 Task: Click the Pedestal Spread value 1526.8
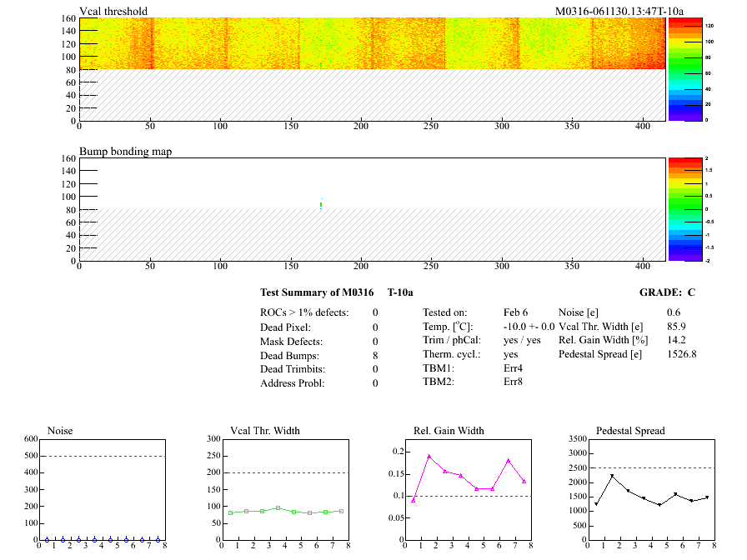click(682, 354)
